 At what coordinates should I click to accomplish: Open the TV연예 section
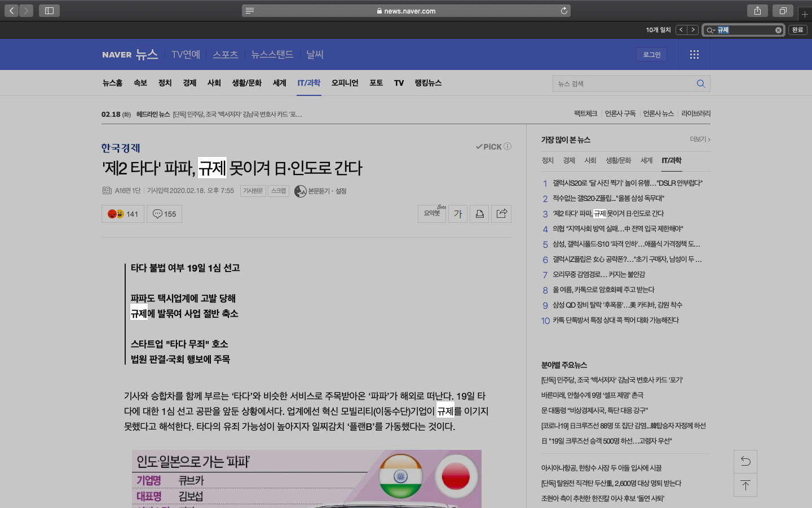(186, 54)
